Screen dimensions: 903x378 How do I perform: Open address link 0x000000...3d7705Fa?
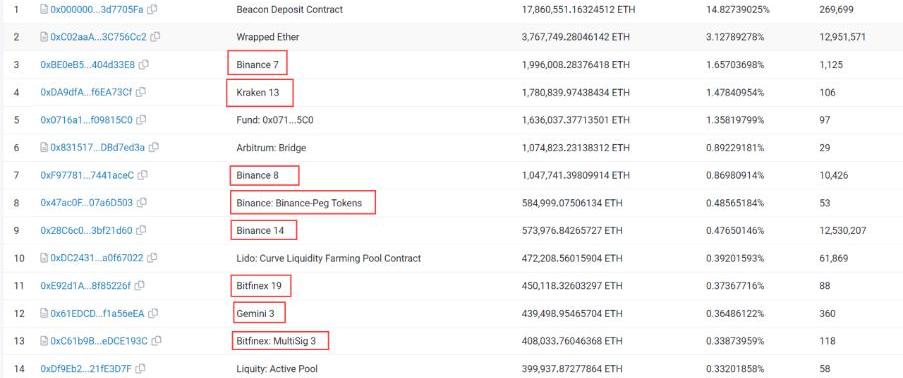pos(97,9)
